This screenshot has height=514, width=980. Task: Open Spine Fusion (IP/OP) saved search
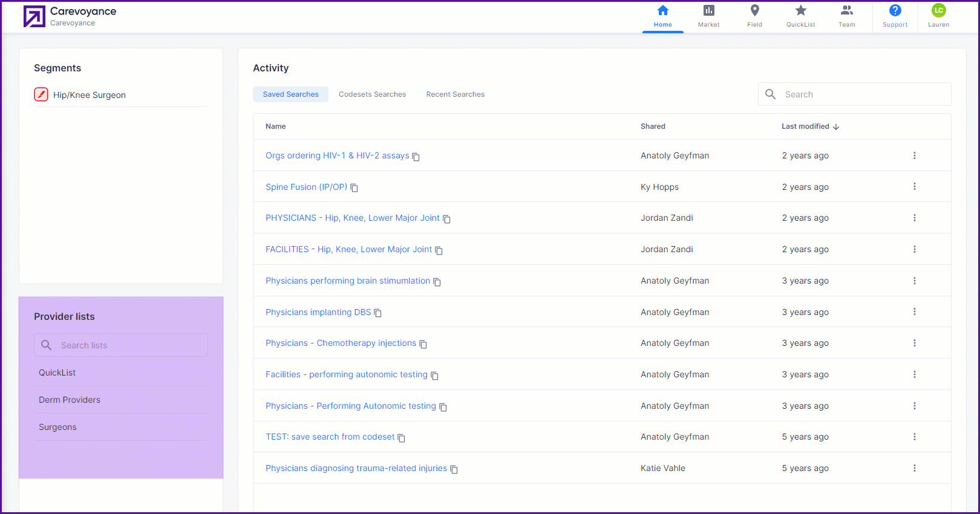(x=306, y=187)
